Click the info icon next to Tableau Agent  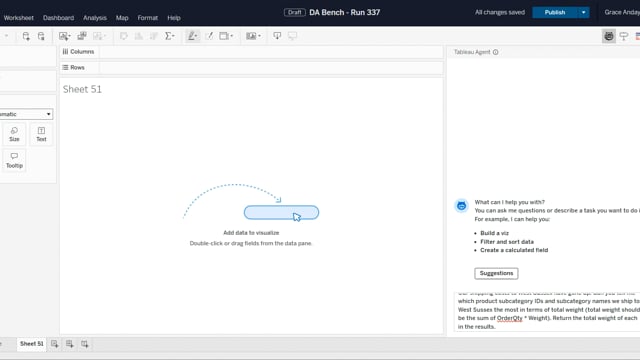pos(496,52)
